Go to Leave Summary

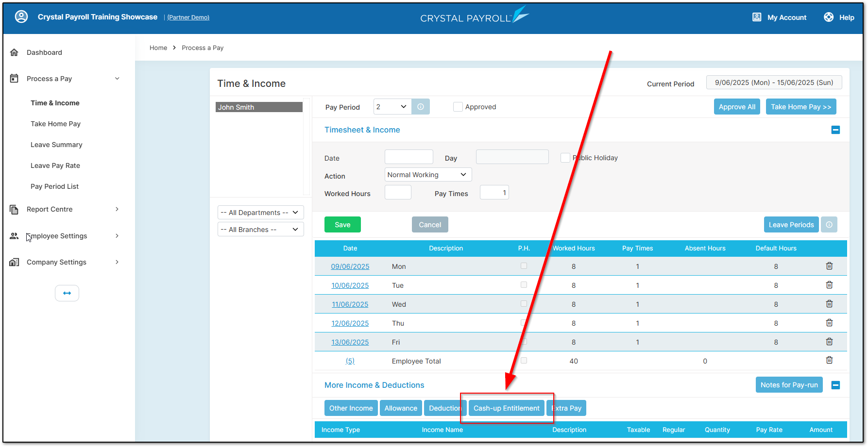coord(56,145)
